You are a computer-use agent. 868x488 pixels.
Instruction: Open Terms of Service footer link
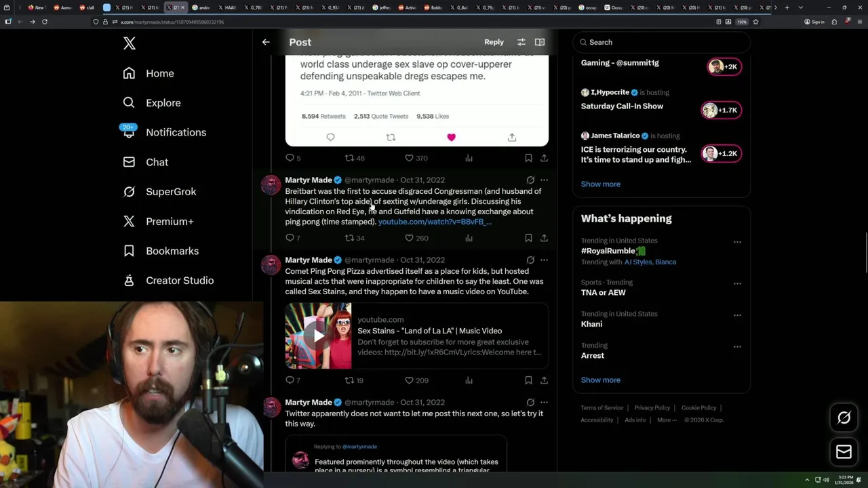pos(601,408)
